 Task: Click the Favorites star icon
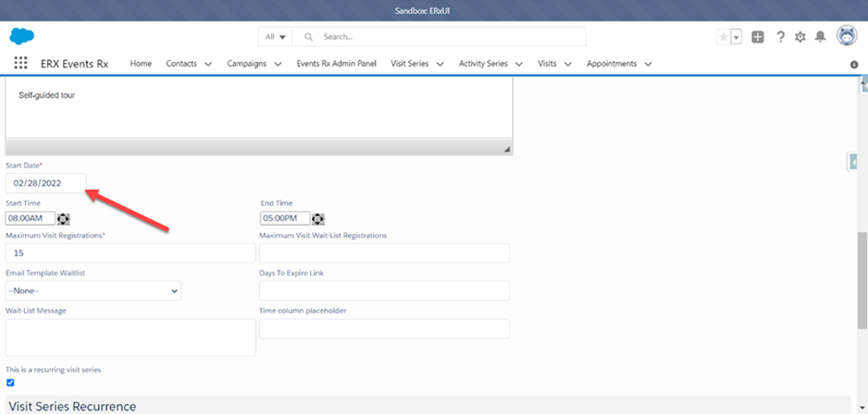tap(724, 37)
